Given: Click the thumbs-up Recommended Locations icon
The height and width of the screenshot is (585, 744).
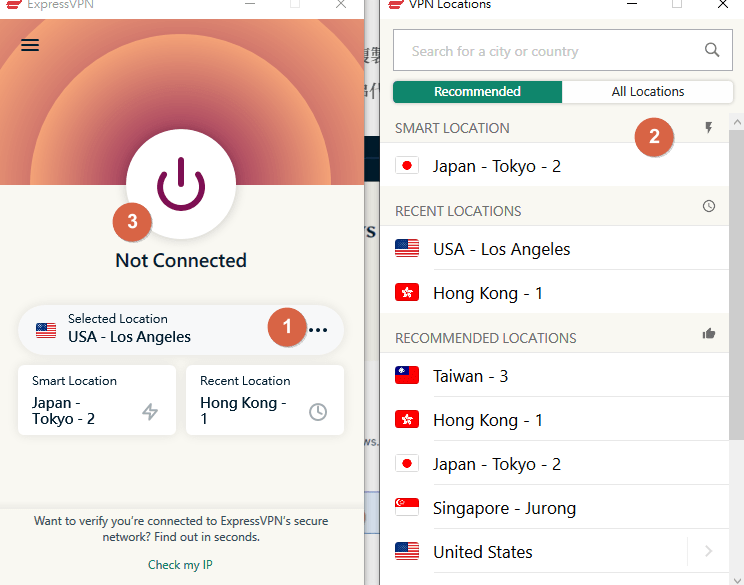Looking at the screenshot, I should tap(709, 334).
